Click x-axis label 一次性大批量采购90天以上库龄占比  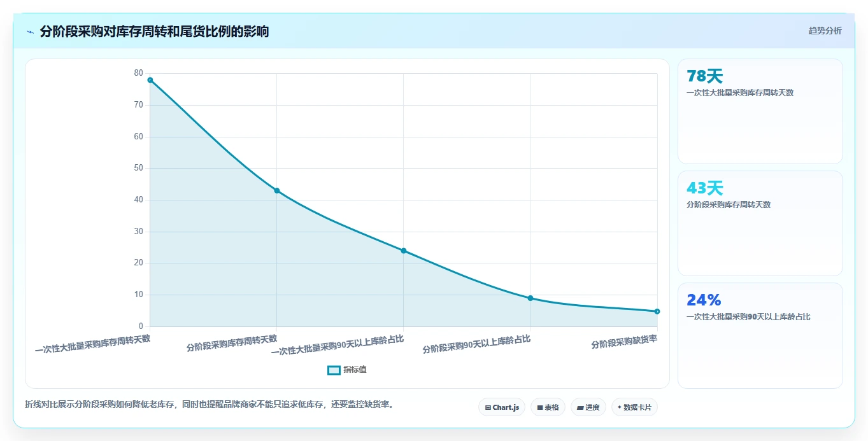click(338, 344)
